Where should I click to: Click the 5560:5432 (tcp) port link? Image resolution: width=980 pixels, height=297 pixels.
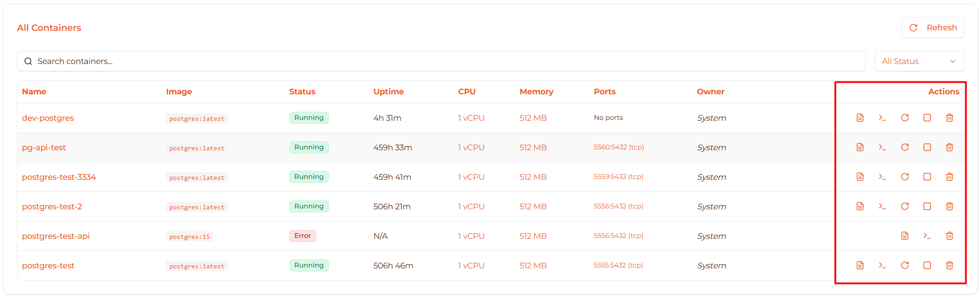pos(619,147)
